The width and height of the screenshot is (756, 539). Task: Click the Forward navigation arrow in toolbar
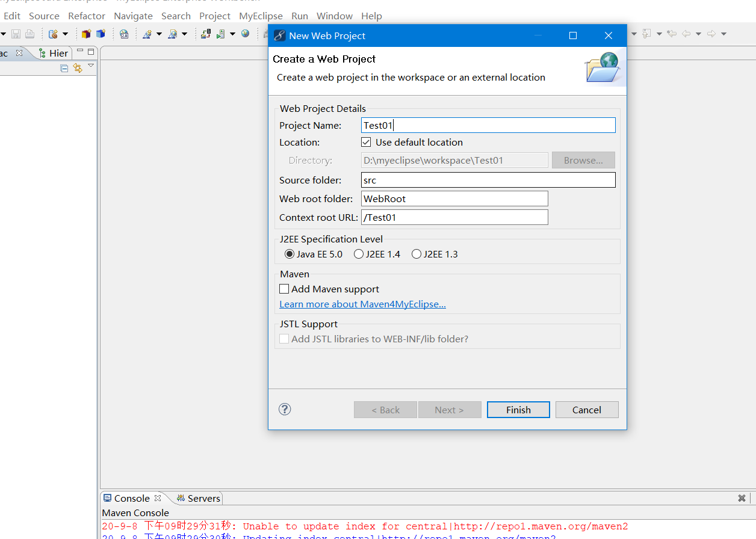[x=711, y=34]
